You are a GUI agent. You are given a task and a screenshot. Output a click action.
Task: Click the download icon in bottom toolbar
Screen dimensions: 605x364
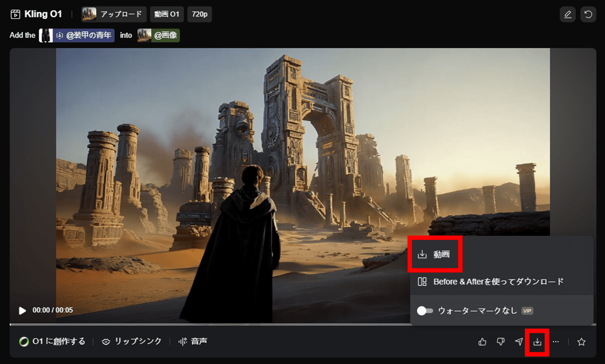537,342
